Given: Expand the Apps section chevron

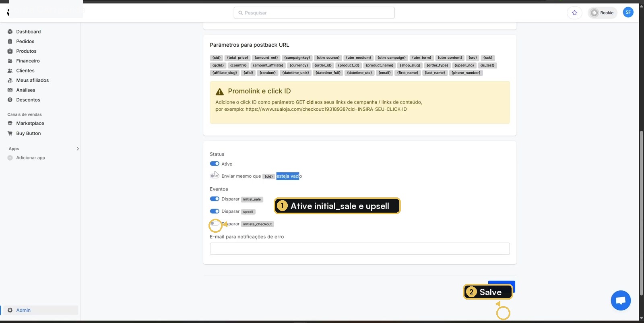Looking at the screenshot, I should 78,149.
